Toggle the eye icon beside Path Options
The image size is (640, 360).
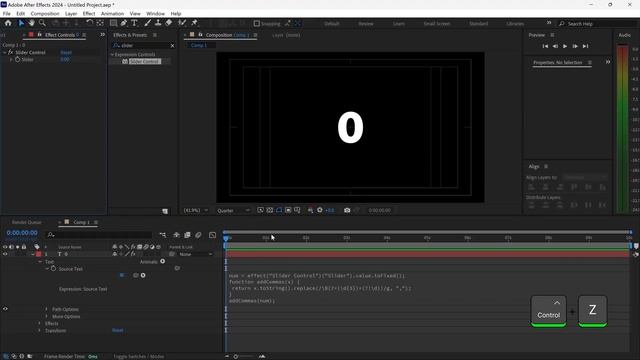5,309
